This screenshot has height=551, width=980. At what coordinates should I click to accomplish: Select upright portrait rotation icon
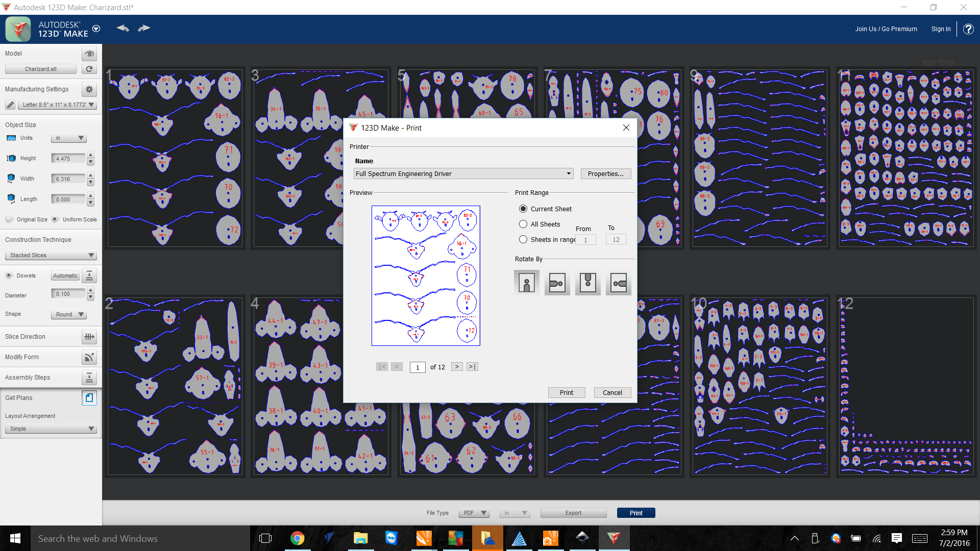(527, 283)
